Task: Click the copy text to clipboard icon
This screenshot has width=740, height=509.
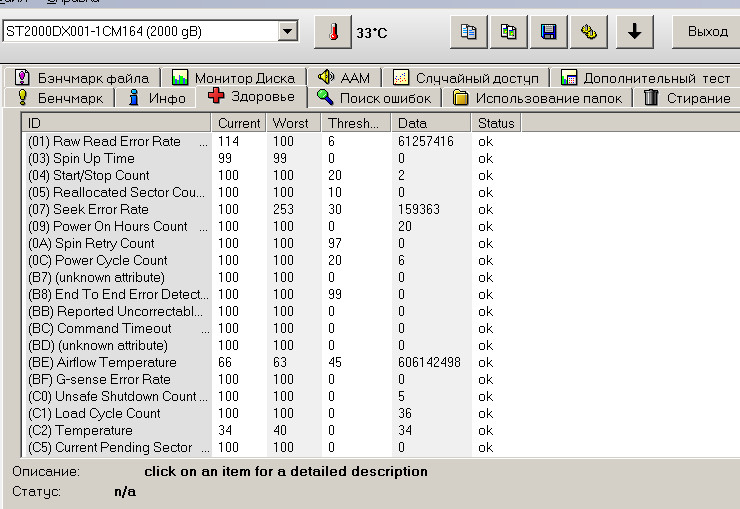Action: (468, 32)
